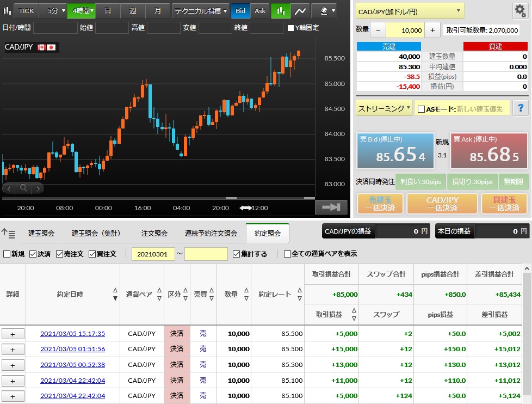This screenshot has width=532, height=404.
Task: Check 全ての通貨ペアを表示 checkbox
Action: 287,254
